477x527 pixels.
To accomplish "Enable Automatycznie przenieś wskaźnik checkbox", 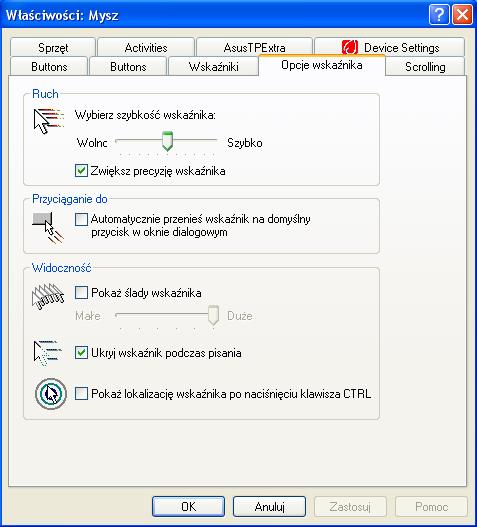I will (81, 219).
